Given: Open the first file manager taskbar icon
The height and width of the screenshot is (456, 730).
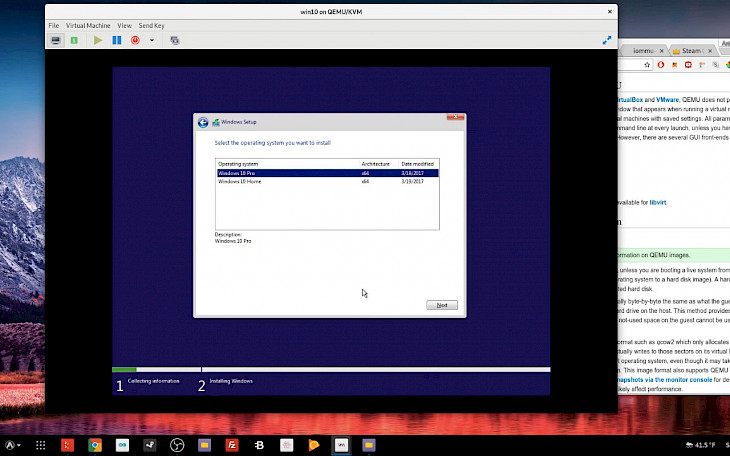Looking at the screenshot, I should [x=204, y=445].
